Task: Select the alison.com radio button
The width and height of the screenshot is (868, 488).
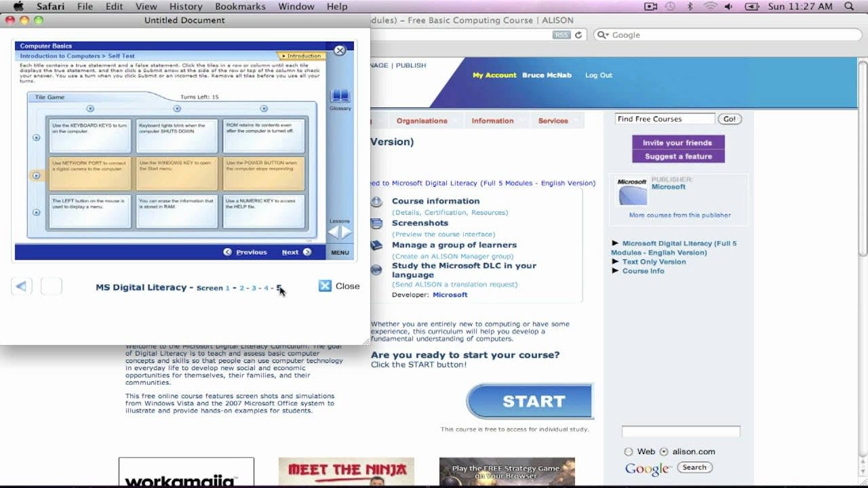Action: 664,451
